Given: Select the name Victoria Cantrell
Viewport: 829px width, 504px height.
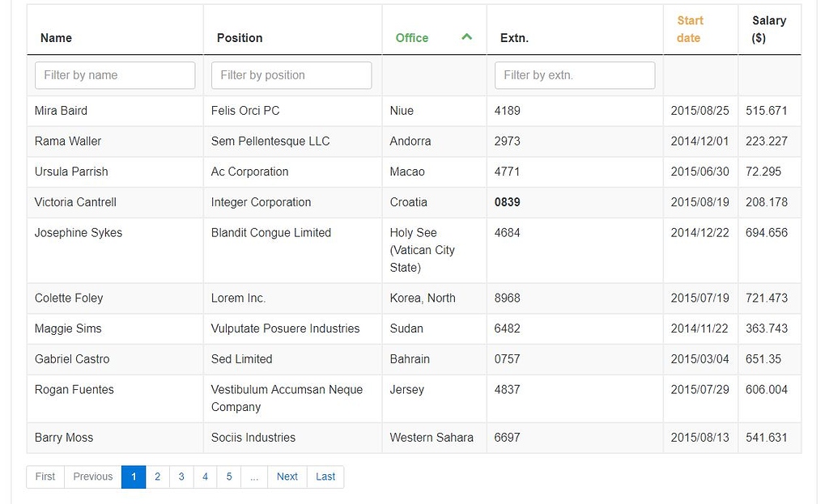Looking at the screenshot, I should [75, 202].
